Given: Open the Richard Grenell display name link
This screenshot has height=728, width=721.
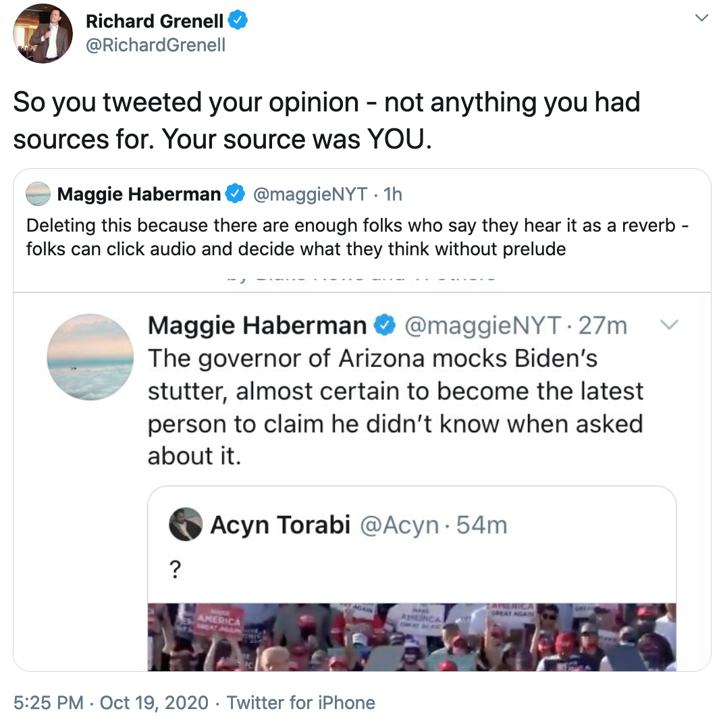Looking at the screenshot, I should tap(155, 22).
